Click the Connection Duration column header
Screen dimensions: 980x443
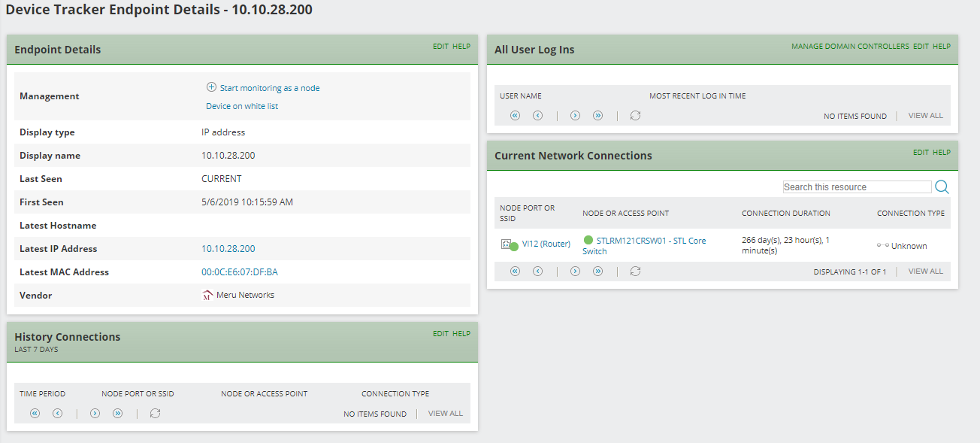786,214
